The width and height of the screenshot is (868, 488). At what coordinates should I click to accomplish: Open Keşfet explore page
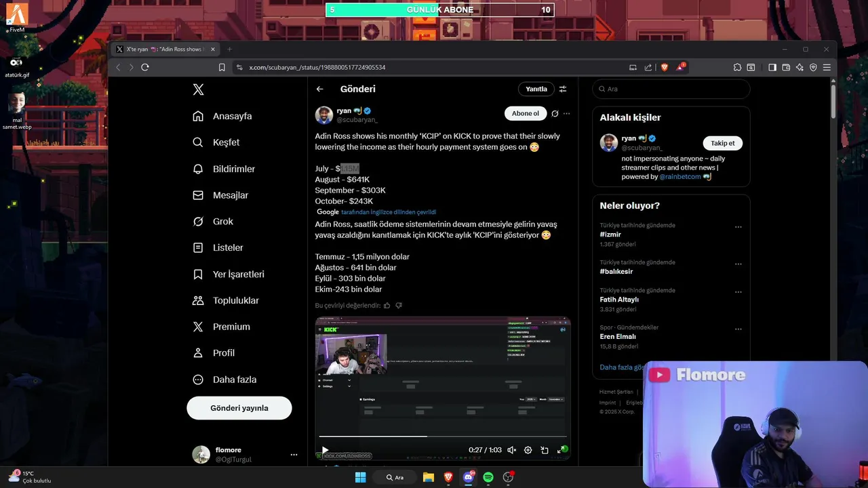pyautogui.click(x=216, y=142)
